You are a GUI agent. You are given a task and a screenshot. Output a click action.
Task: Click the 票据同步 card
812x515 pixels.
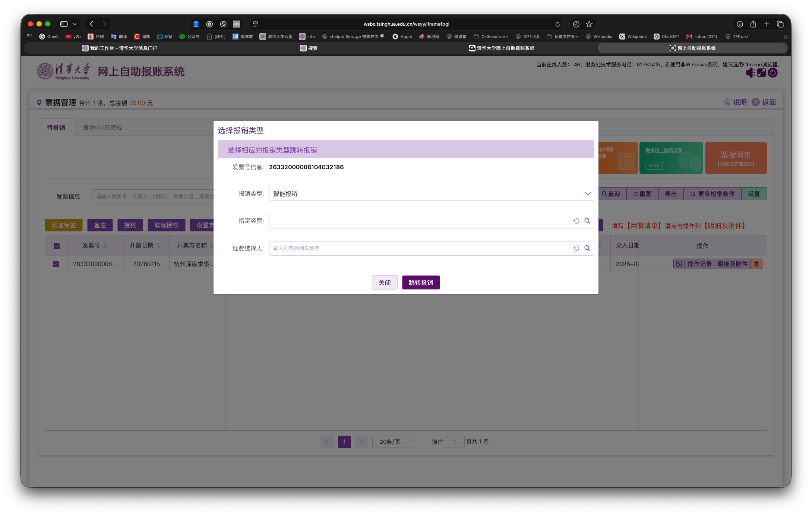click(x=736, y=158)
